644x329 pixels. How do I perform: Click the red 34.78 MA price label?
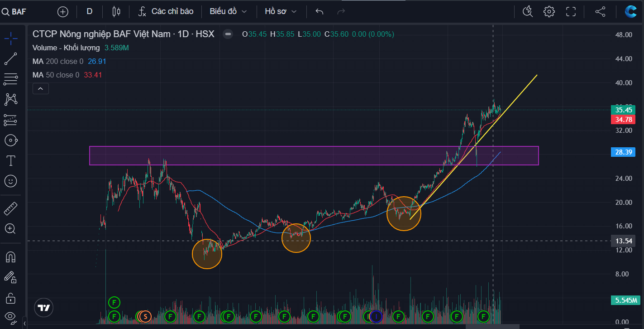coord(624,119)
